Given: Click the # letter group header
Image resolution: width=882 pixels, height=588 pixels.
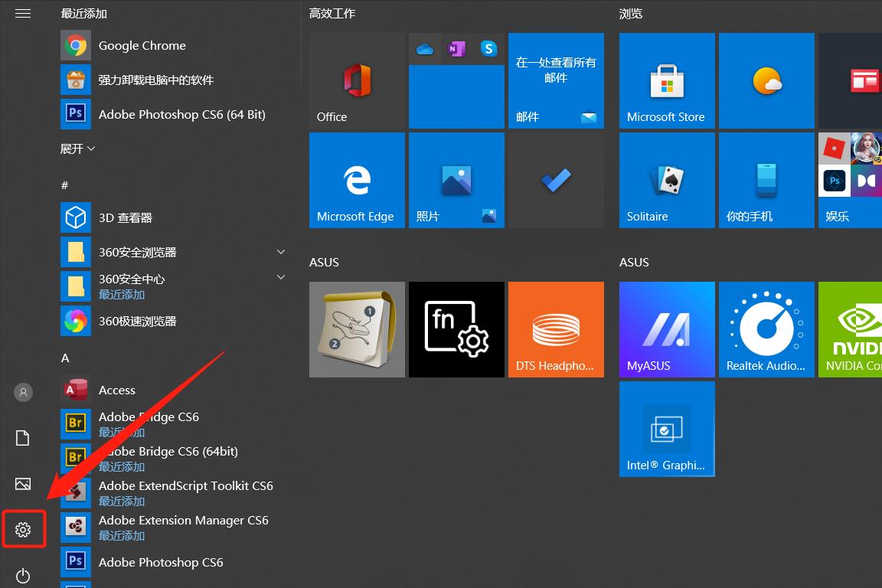Looking at the screenshot, I should pos(65,185).
